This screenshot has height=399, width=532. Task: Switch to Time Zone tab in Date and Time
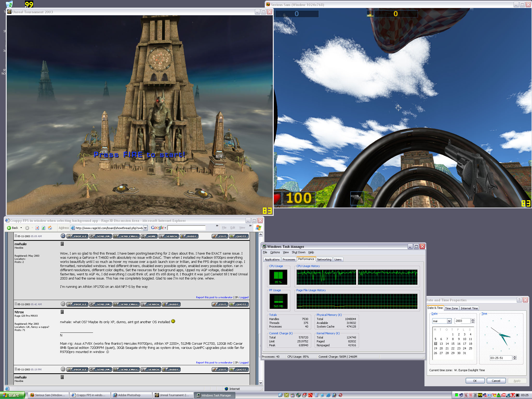coord(451,308)
